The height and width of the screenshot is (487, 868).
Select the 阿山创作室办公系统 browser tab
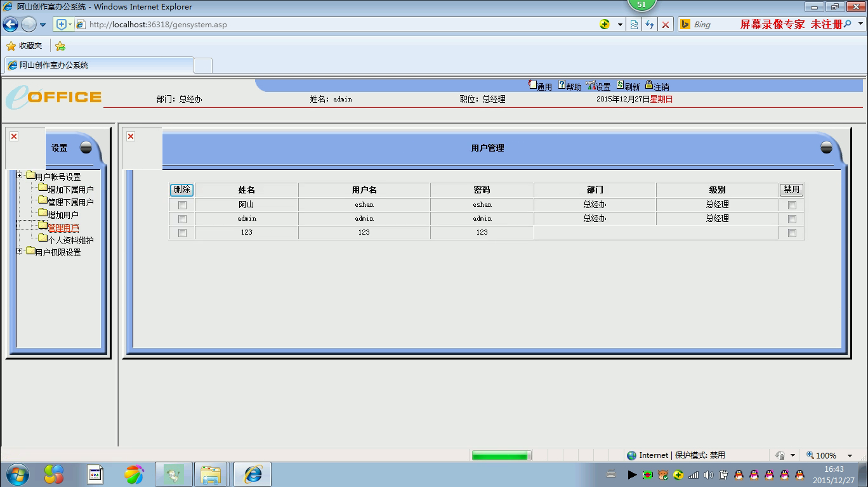point(98,65)
